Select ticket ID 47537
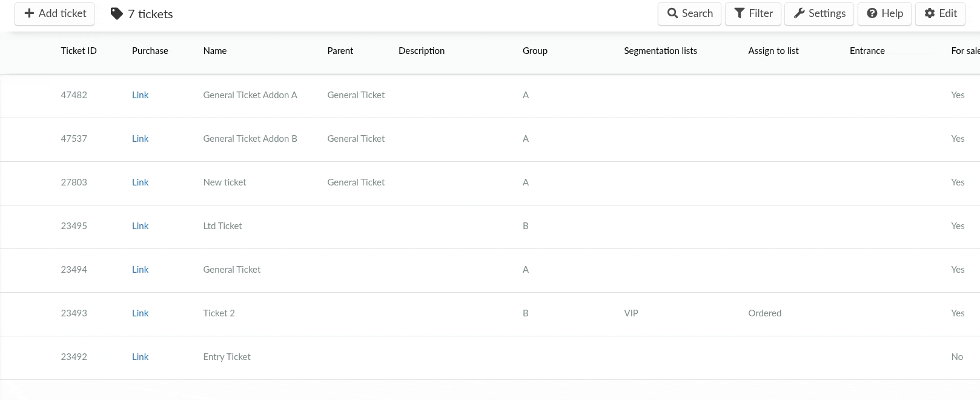Image resolution: width=980 pixels, height=400 pixels. 74,139
